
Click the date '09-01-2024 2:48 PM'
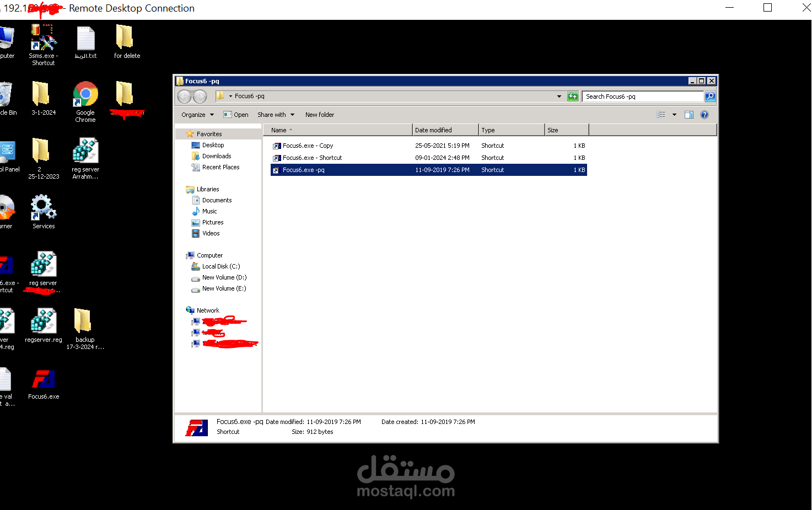point(442,158)
